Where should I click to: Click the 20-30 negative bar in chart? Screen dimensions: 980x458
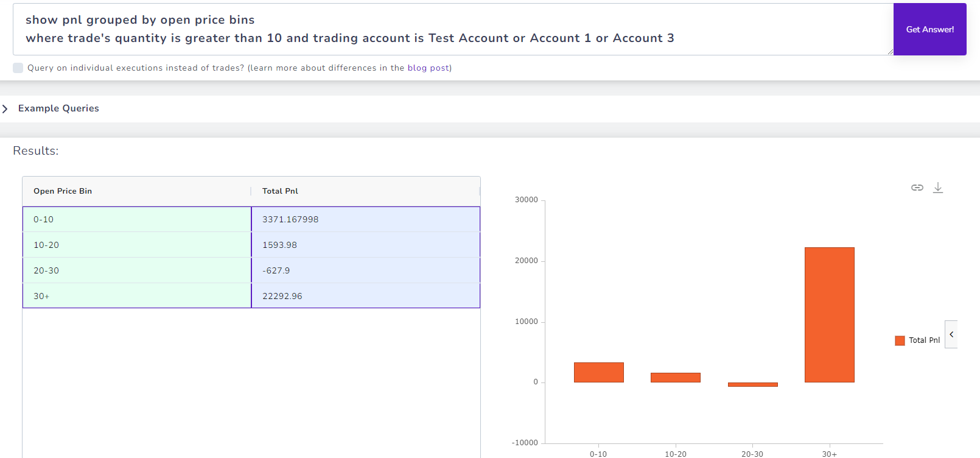coord(753,384)
